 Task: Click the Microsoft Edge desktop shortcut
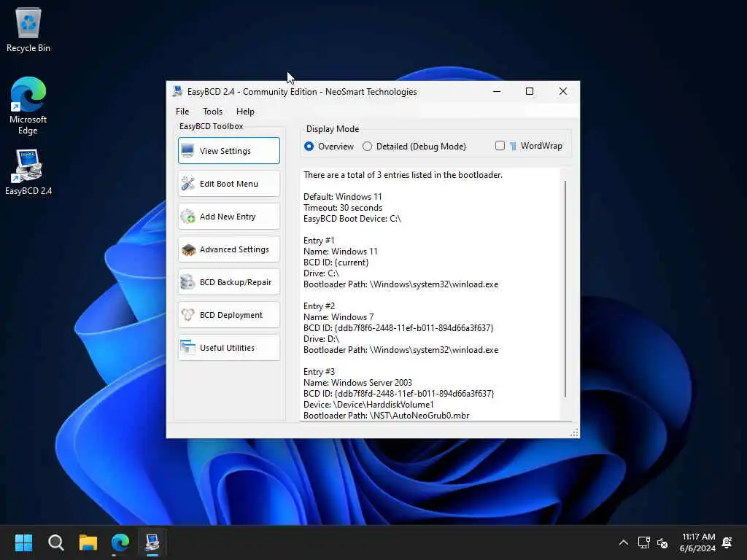(x=28, y=106)
